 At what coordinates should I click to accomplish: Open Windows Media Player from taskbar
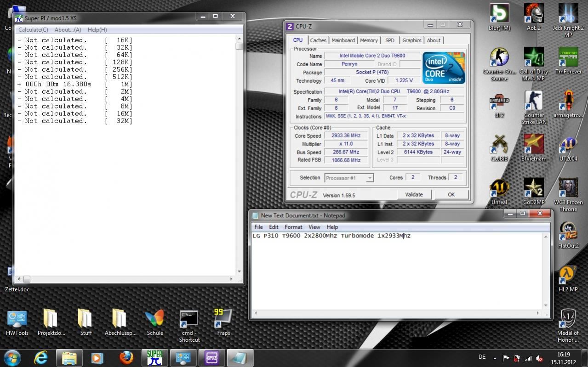[97, 357]
